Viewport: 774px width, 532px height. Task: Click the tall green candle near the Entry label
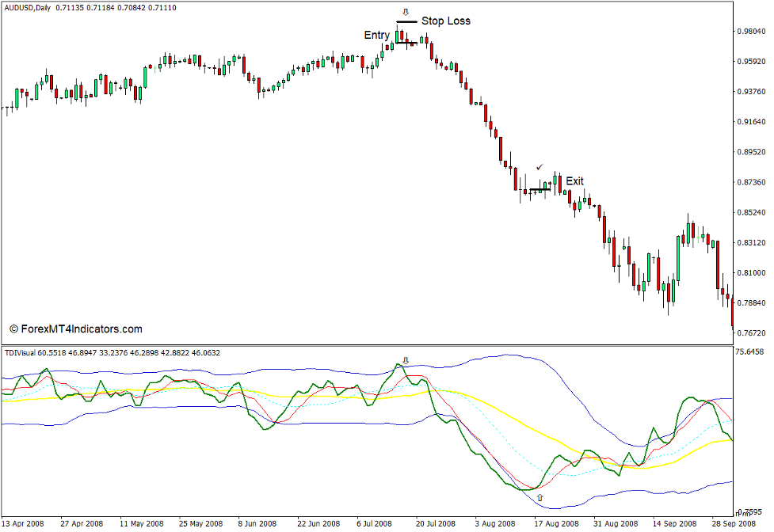click(x=398, y=38)
